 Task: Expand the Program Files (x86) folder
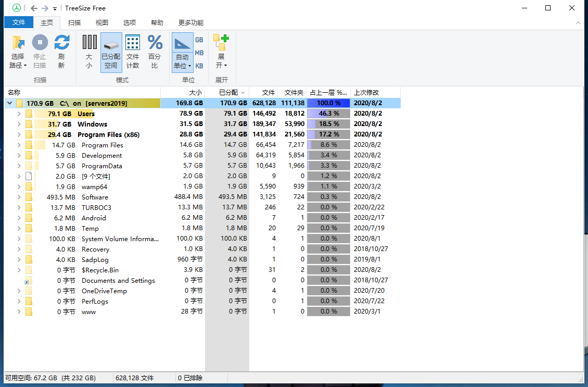pos(19,134)
